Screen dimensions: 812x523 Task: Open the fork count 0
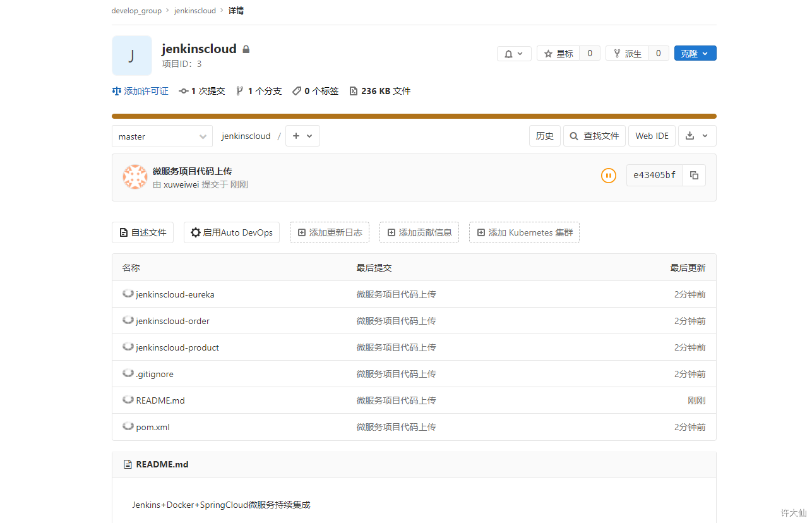pos(658,54)
